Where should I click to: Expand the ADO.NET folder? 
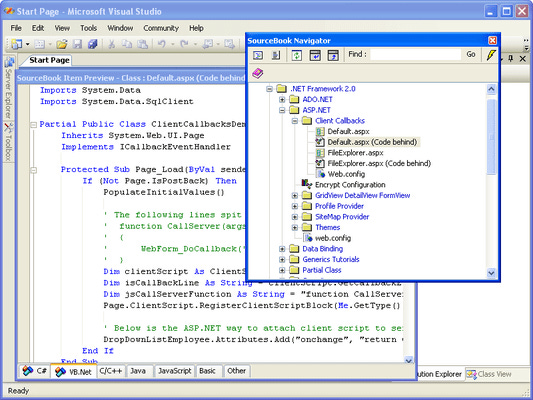pos(282,100)
